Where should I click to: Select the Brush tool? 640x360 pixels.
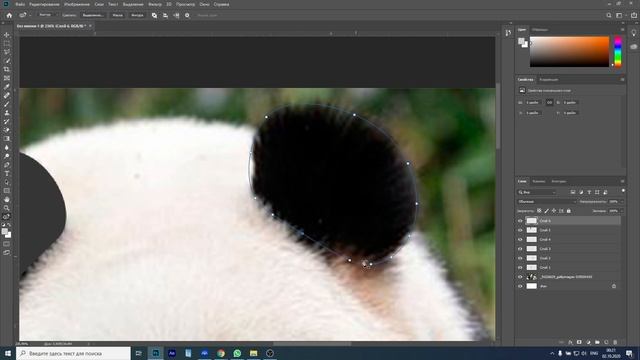click(7, 104)
